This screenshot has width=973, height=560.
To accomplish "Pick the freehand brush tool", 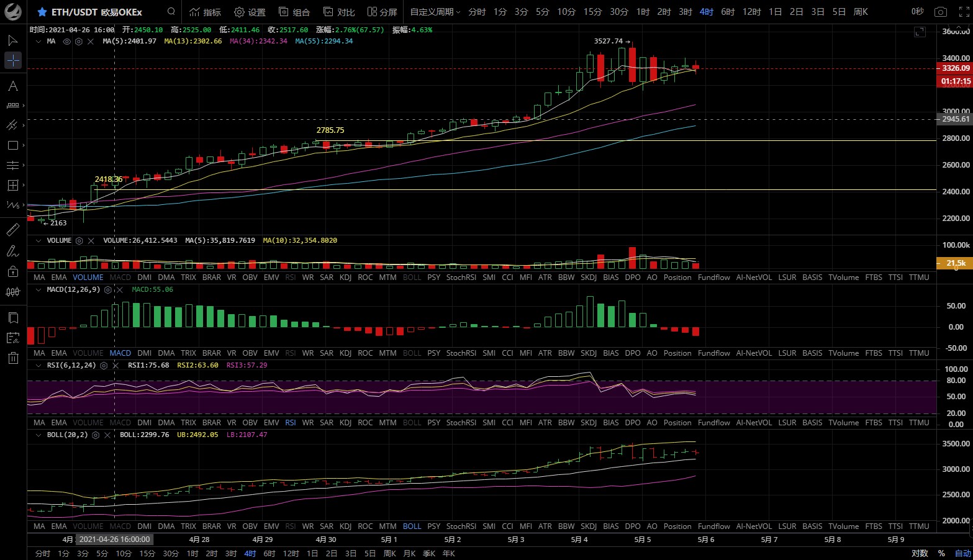I will 13,251.
